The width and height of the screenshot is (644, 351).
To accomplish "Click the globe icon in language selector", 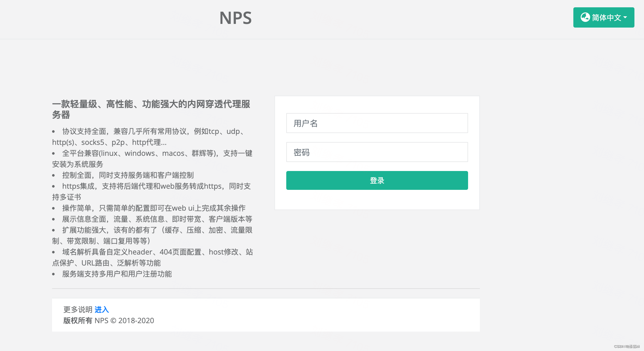I will coord(586,17).
